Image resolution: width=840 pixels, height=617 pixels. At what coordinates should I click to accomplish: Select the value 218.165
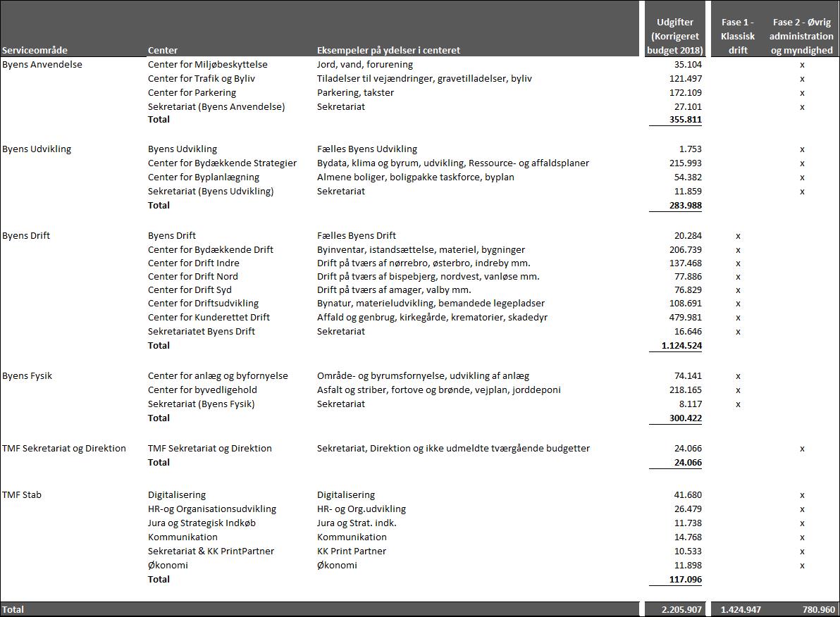click(x=686, y=390)
